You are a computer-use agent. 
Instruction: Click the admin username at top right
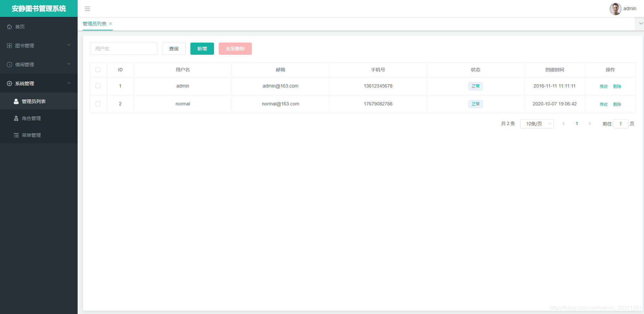point(629,9)
